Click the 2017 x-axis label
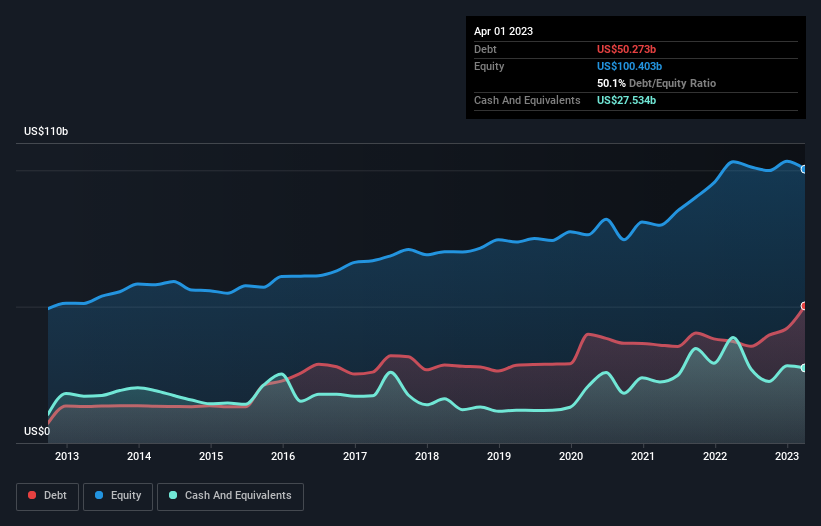This screenshot has height=526, width=821. (355, 456)
